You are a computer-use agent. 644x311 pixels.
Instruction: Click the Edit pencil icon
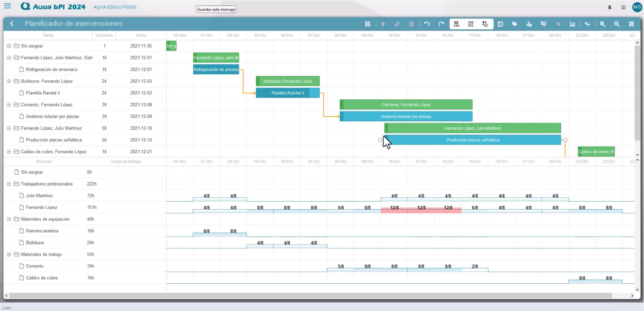tap(397, 24)
